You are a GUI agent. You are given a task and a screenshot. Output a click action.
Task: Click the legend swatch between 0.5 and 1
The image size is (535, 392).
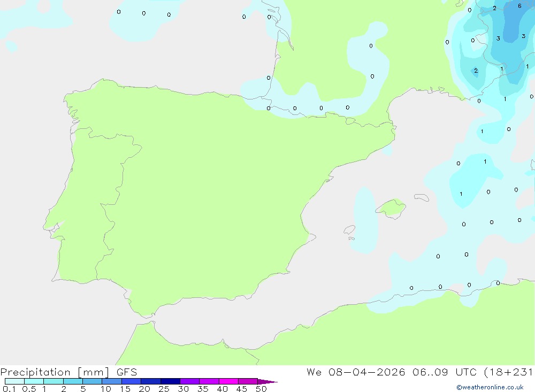pos(34,381)
